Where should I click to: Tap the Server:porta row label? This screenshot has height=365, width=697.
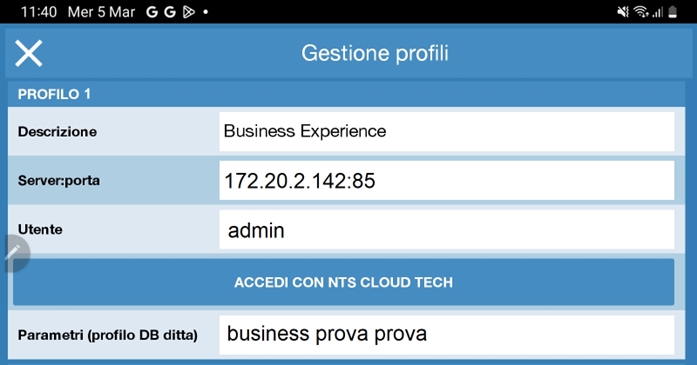[x=59, y=180]
